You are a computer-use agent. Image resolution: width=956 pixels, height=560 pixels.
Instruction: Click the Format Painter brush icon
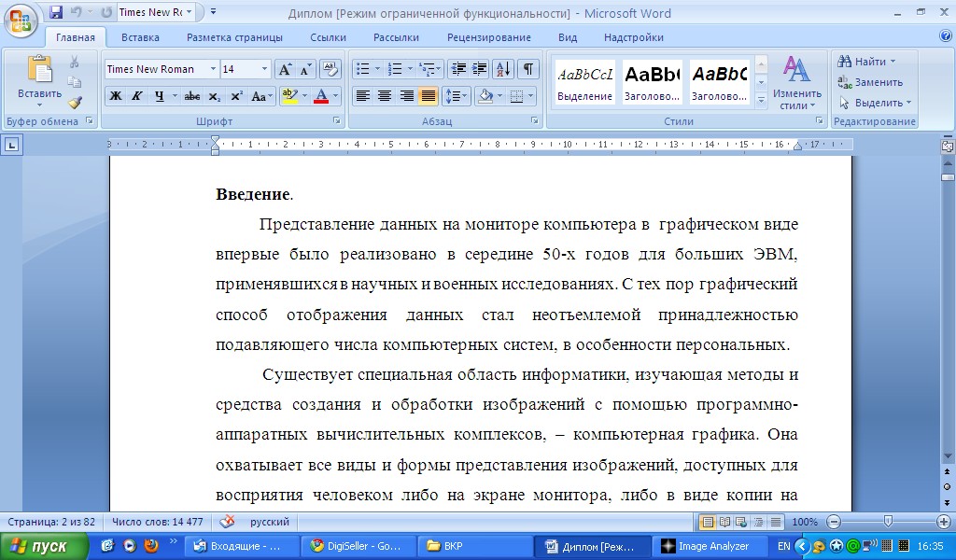pos(75,103)
